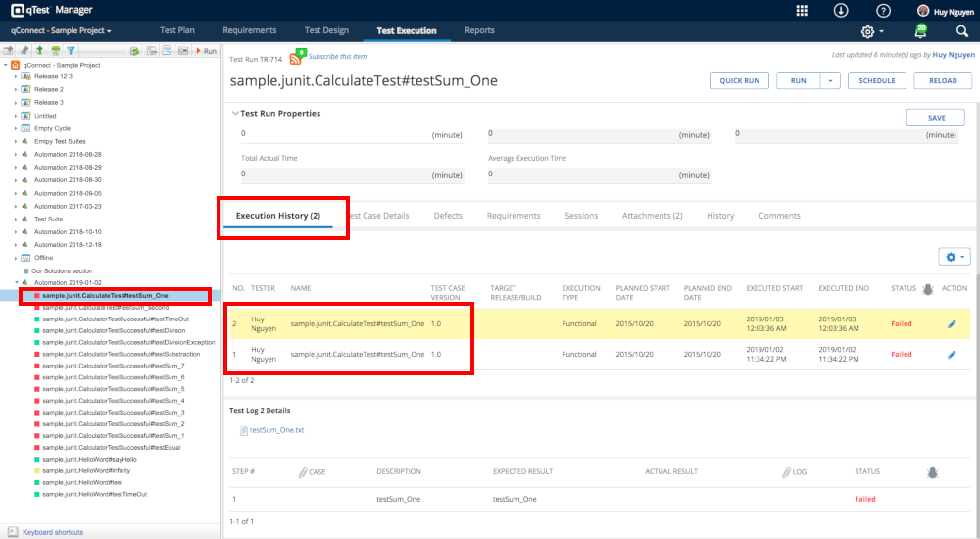Click the QUICK RUN button

[740, 80]
